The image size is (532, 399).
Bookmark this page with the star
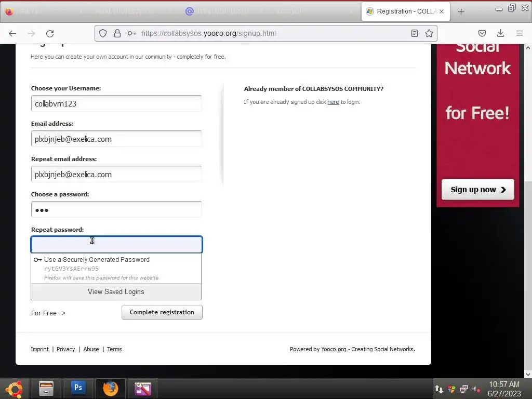[x=429, y=33]
